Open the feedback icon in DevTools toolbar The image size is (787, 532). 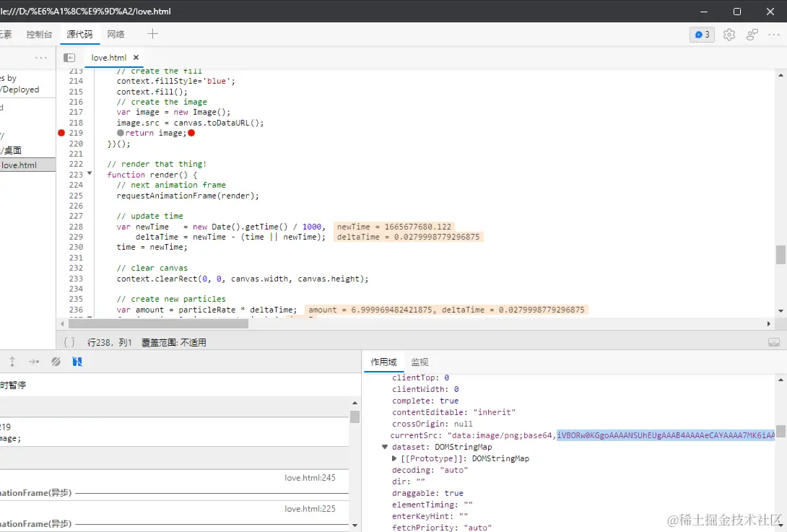click(x=752, y=35)
